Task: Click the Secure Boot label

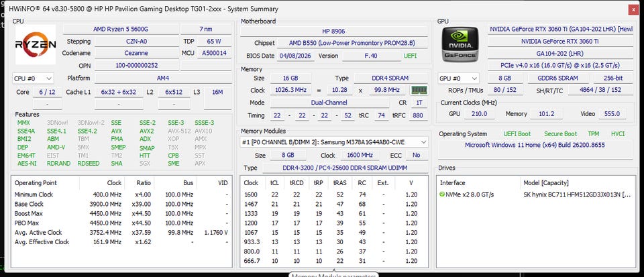Action: (x=561, y=133)
